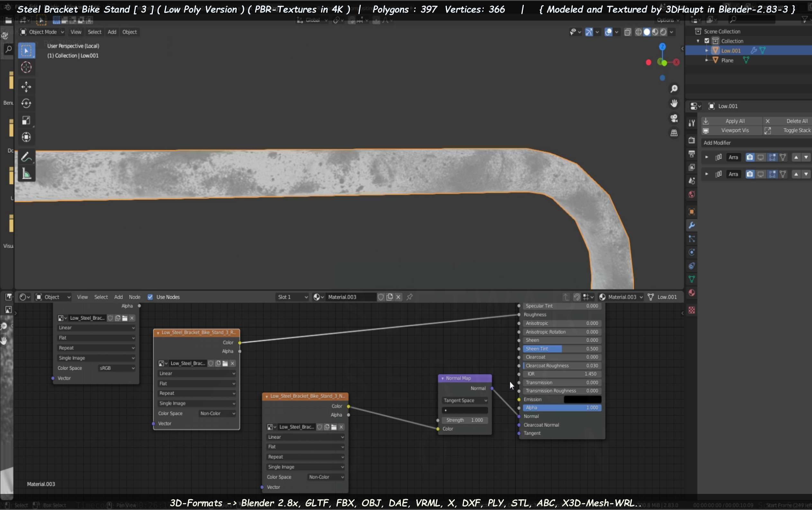Click the 3D Cursor tool
The image size is (812, 510).
(26, 68)
